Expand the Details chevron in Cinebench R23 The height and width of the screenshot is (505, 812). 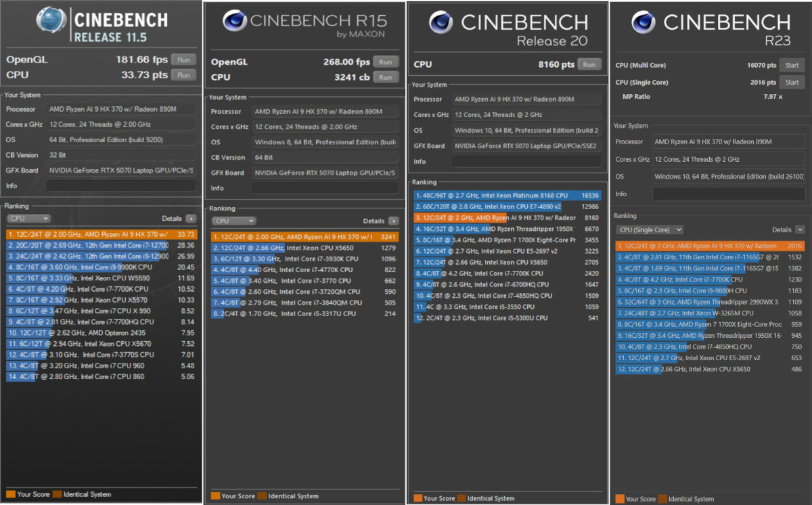point(800,230)
